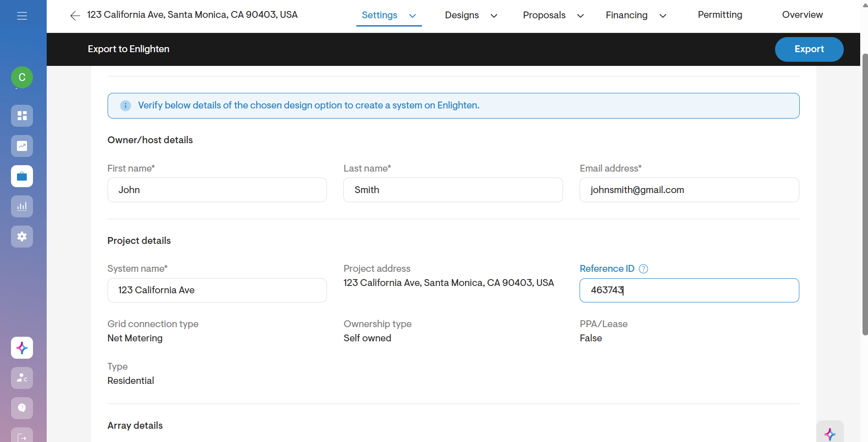868x442 pixels.
Task: Expand the Proposals dropdown chevron
Action: tap(580, 16)
